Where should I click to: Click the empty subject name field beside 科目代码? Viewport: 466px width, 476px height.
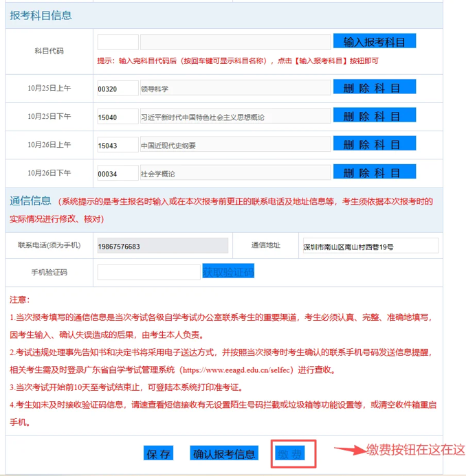tap(235, 43)
